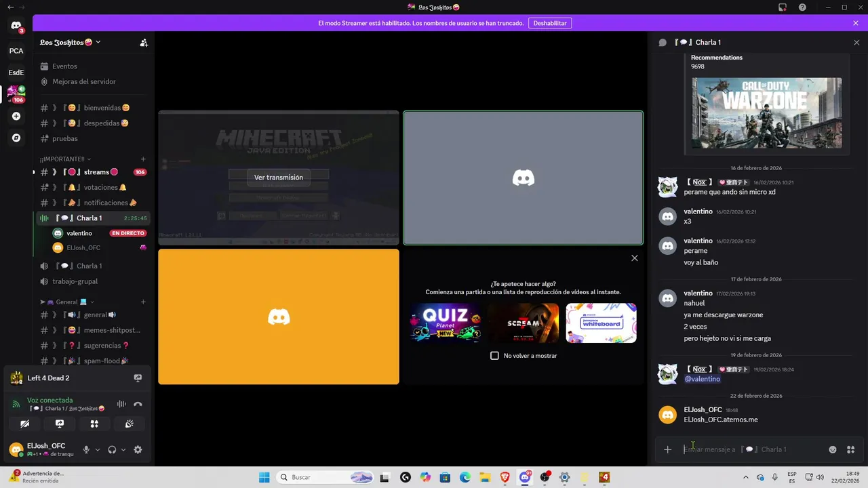Open the EsdE server
Screen dimensions: 868x488
point(16,73)
